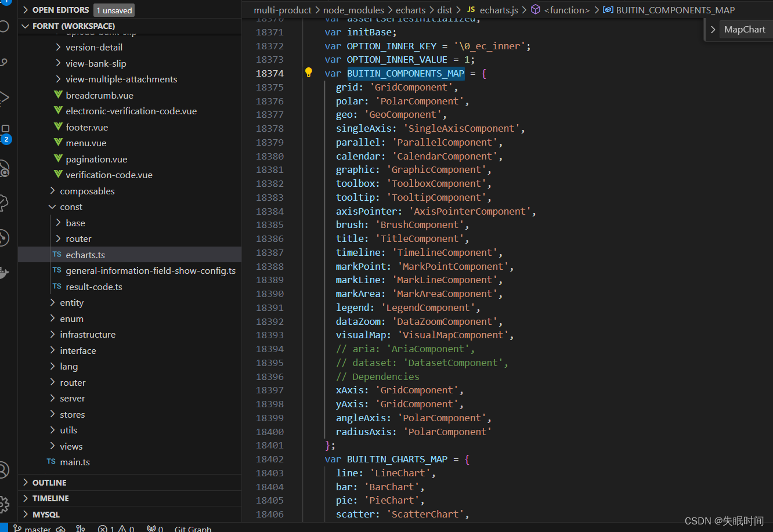Image resolution: width=773 pixels, height=532 pixels.
Task: Click the ports broadcast indicator in the status bar
Action: 155,529
